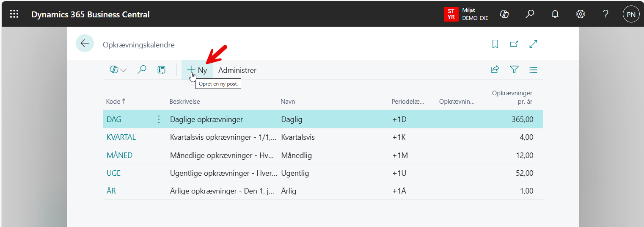The height and width of the screenshot is (227, 644).
Task: Click the search magnifier in top bar
Action: pyautogui.click(x=529, y=14)
